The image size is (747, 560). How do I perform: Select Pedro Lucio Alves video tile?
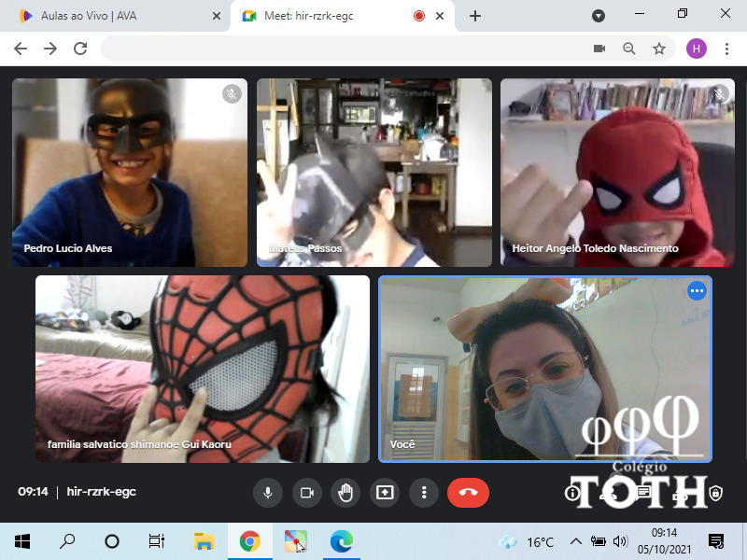pyautogui.click(x=130, y=173)
